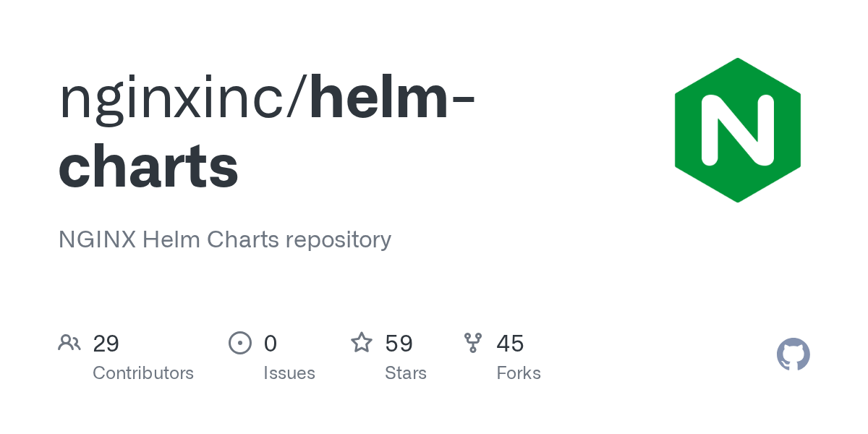This screenshot has width=868, height=434.
Task: Click the 45 forks count
Action: [510, 344]
